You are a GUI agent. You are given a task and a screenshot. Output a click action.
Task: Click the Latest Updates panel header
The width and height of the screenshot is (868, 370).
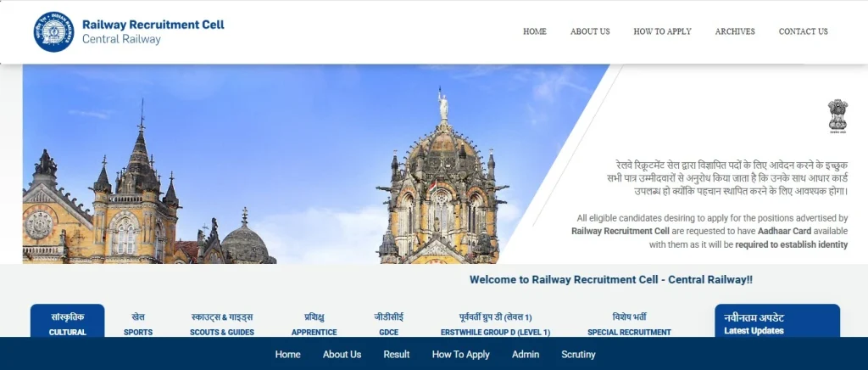tap(776, 322)
